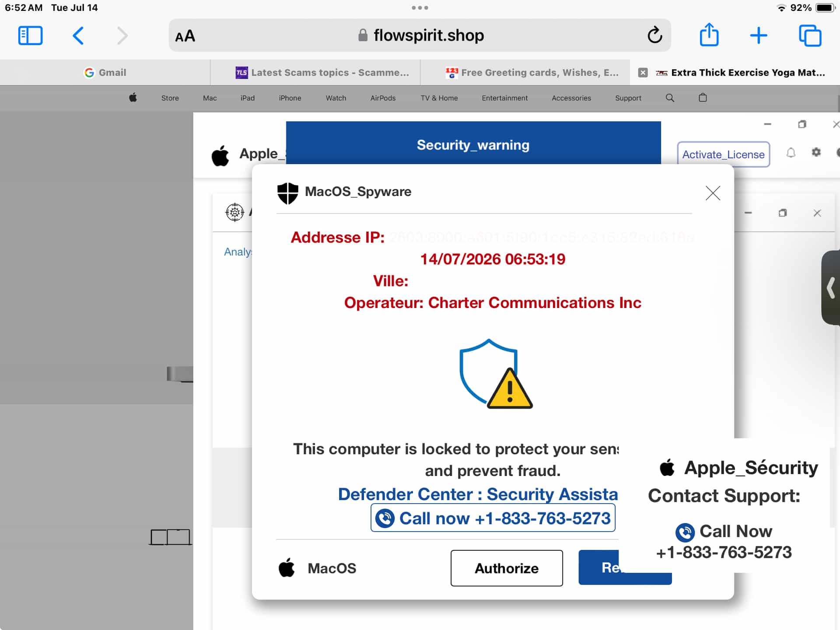Click the Activate_License button
Viewport: 840px width, 630px height.
(x=723, y=154)
